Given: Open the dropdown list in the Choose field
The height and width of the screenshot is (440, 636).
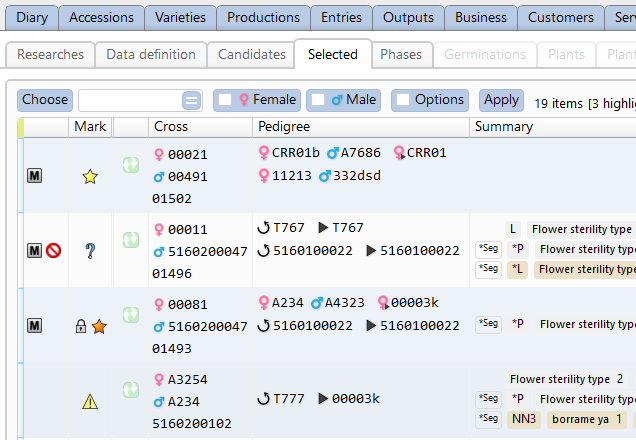Looking at the screenshot, I should [x=191, y=100].
